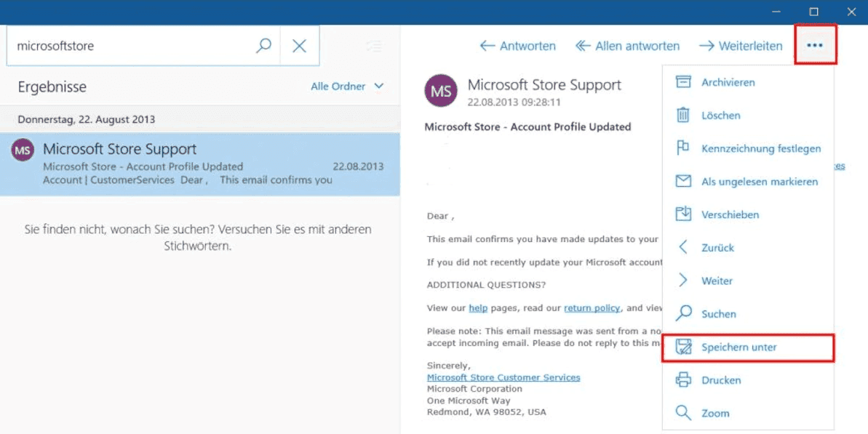Viewport: 868px width, 434px height.
Task: Clear the search with X icon
Action: [x=299, y=46]
